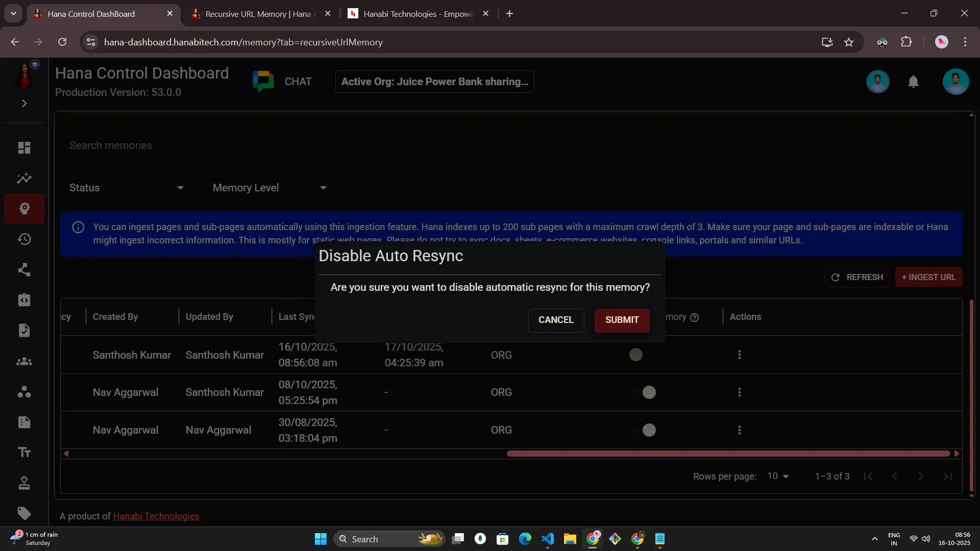Open the team members icon in sidebar
Screen dimensions: 980x551
tap(24, 362)
